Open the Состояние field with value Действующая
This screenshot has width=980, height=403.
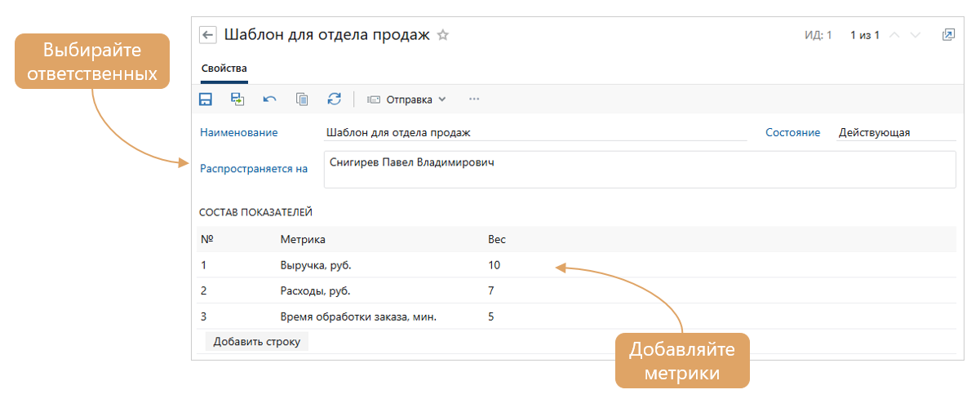[x=885, y=132]
